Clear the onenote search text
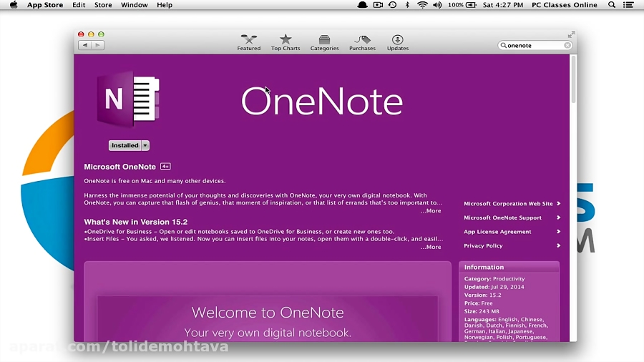Screen dimensions: 644x362 click(567, 46)
